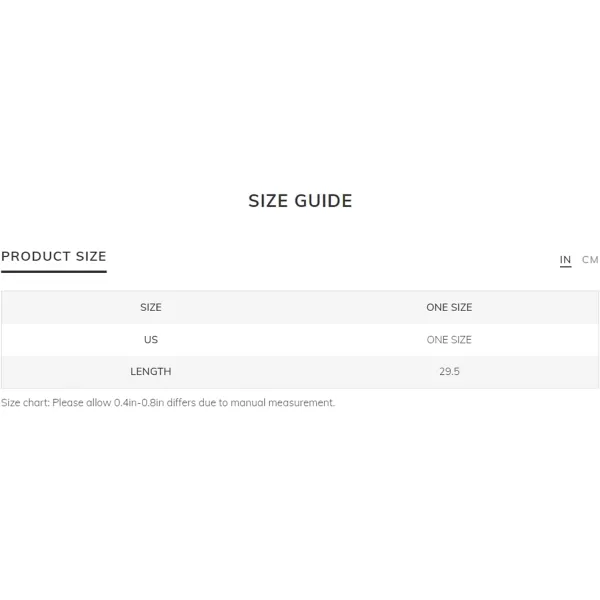Click the SIZE GUIDE heading

[x=300, y=201]
